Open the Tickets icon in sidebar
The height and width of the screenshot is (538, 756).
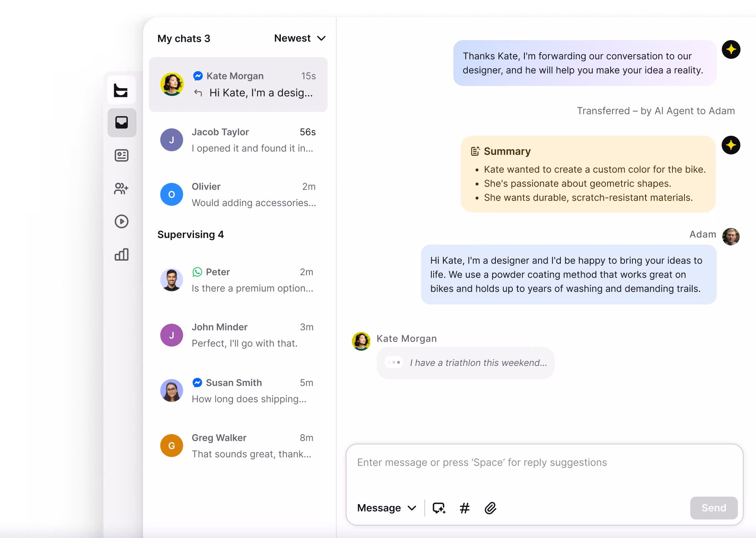click(122, 156)
